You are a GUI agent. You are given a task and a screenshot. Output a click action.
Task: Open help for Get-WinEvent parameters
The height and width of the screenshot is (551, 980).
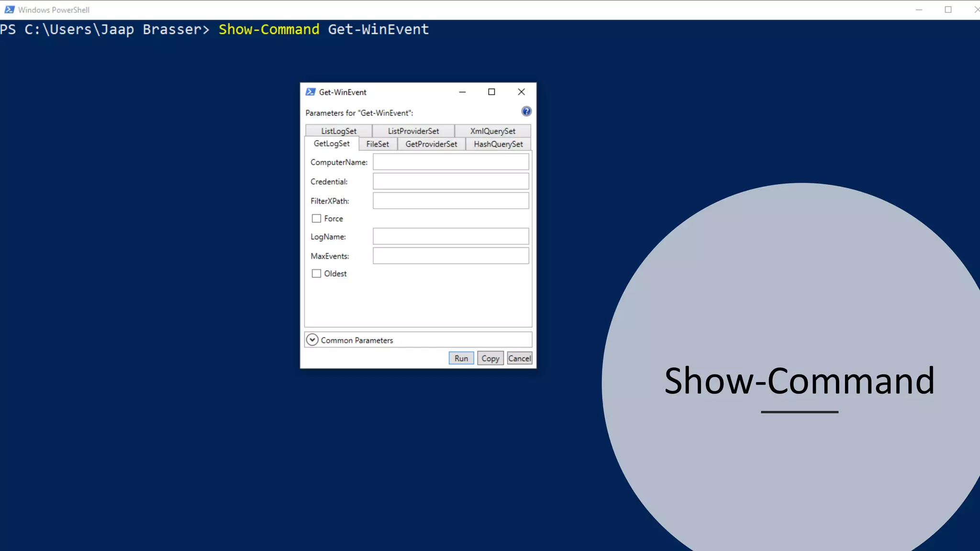click(526, 111)
